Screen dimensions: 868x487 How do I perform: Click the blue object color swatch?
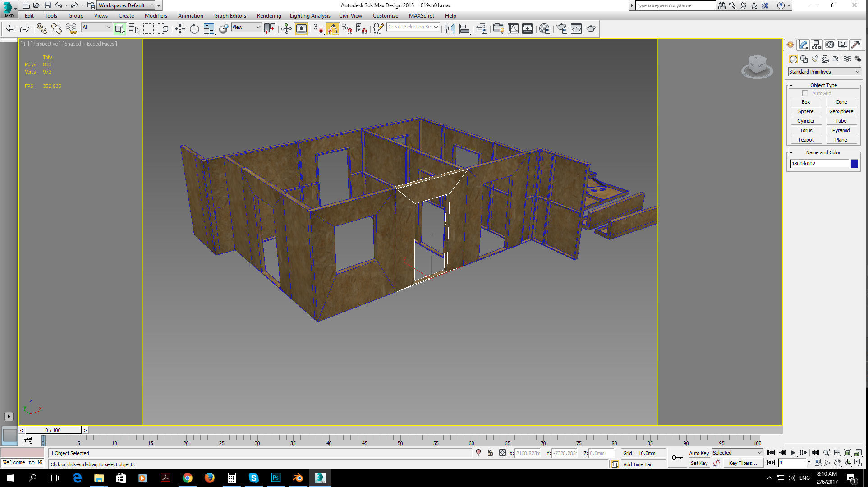(854, 164)
